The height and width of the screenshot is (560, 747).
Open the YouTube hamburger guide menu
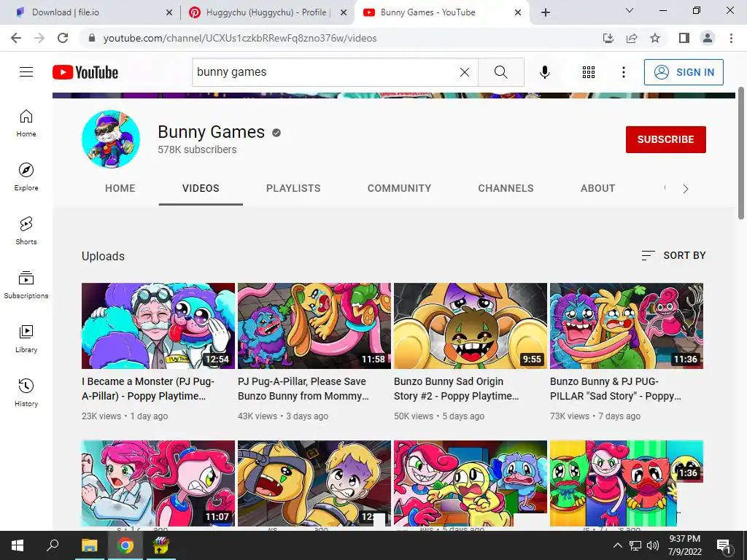tap(26, 72)
